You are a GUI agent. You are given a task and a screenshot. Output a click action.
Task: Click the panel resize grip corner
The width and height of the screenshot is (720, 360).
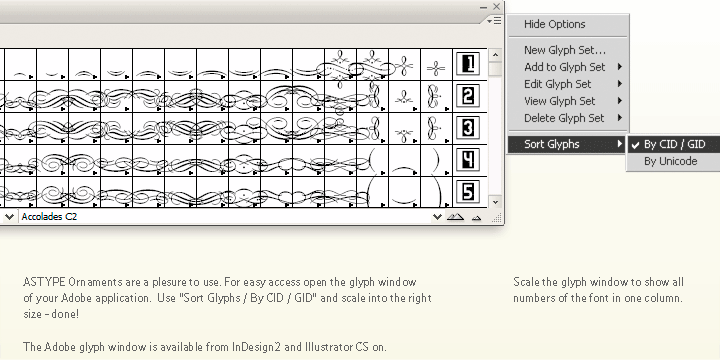(x=497, y=218)
